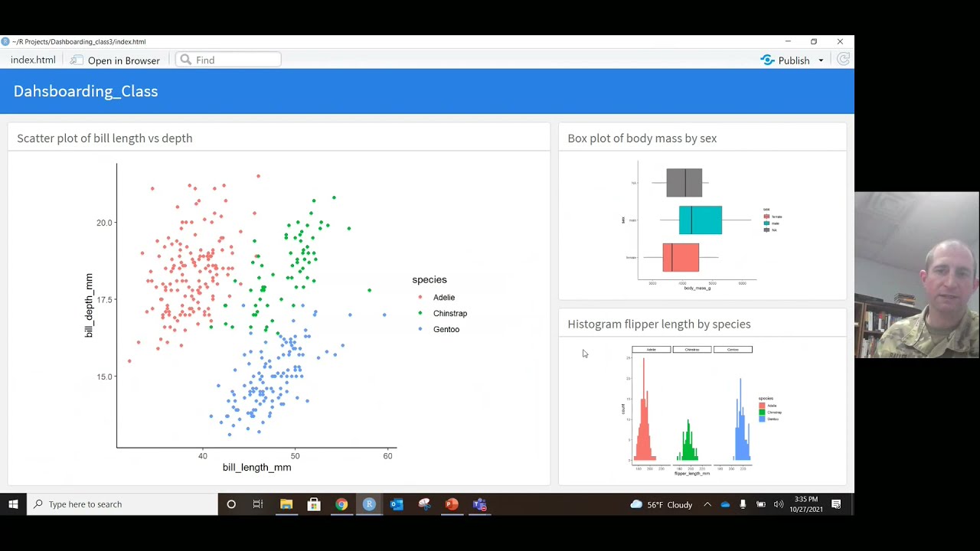Click the weather 56°F Cloudy widget

click(661, 504)
